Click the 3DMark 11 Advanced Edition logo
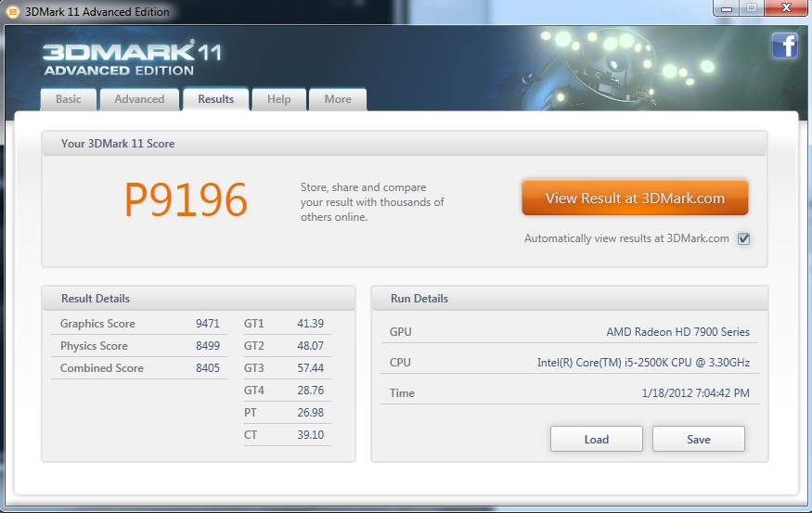This screenshot has width=812, height=513. [132, 58]
